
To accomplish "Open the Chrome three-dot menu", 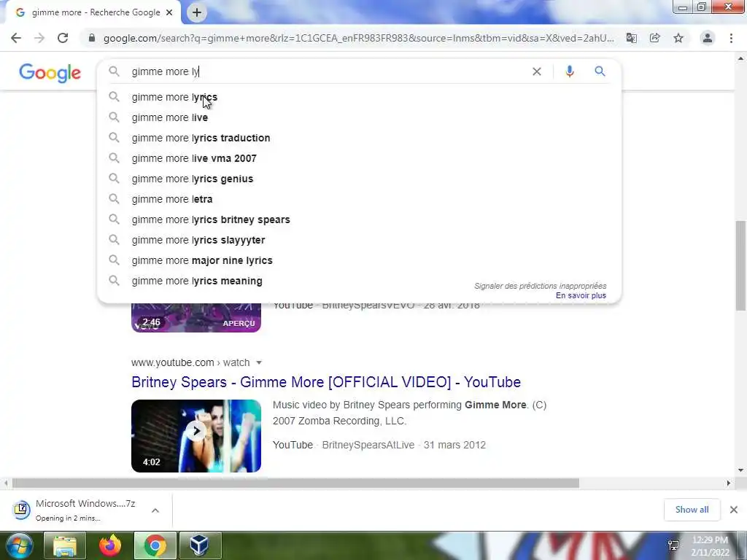I will pos(731,38).
